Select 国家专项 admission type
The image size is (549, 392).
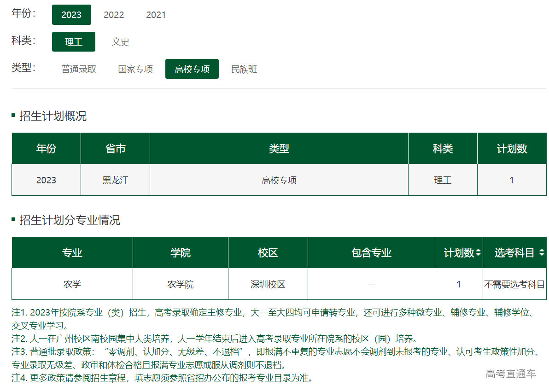[x=135, y=69]
